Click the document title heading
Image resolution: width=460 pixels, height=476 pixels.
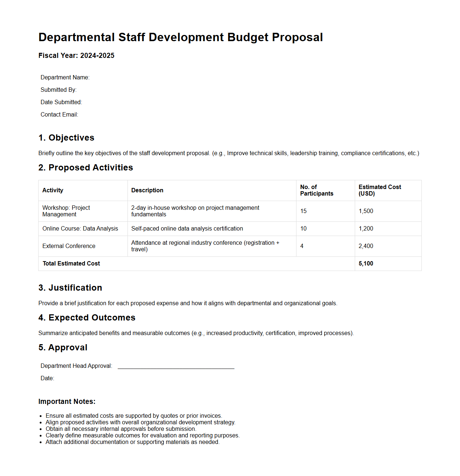tap(180, 38)
